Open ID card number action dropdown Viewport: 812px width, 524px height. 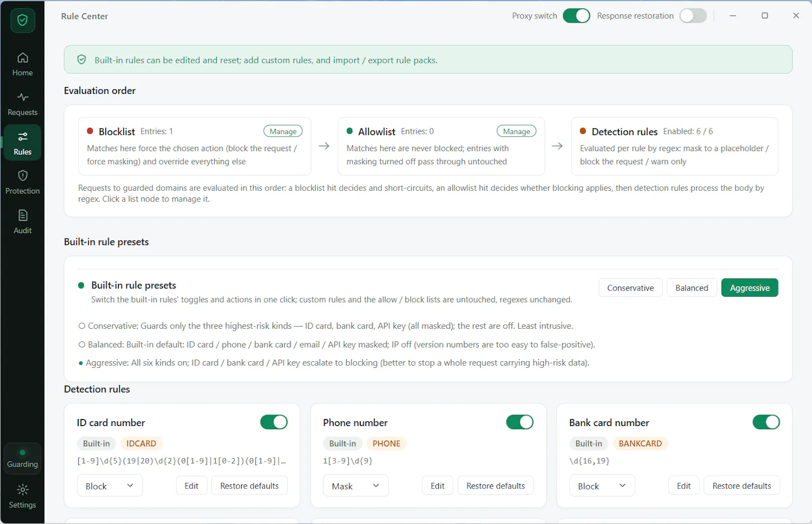point(110,486)
